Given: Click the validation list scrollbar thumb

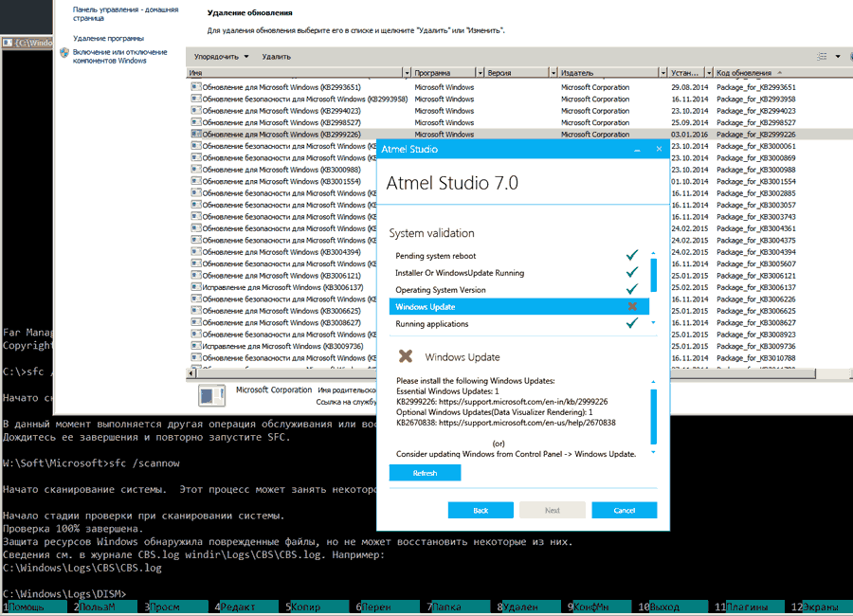Looking at the screenshot, I should (653, 275).
